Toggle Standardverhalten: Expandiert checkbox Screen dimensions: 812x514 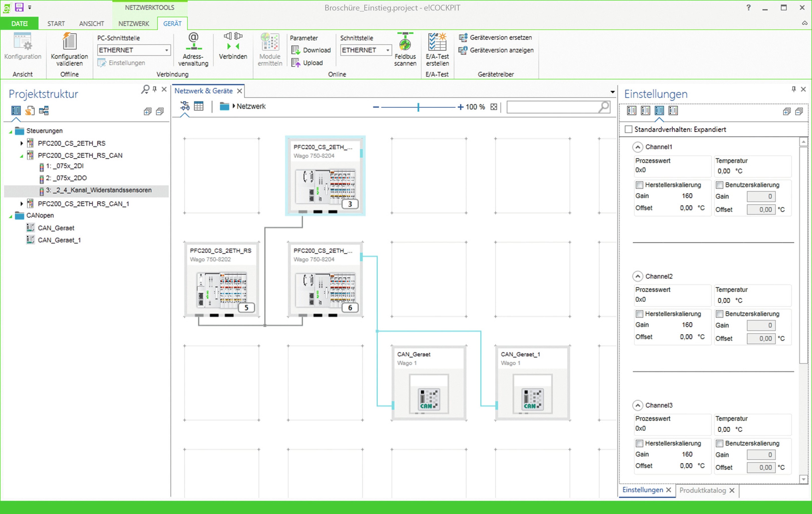tap(628, 129)
